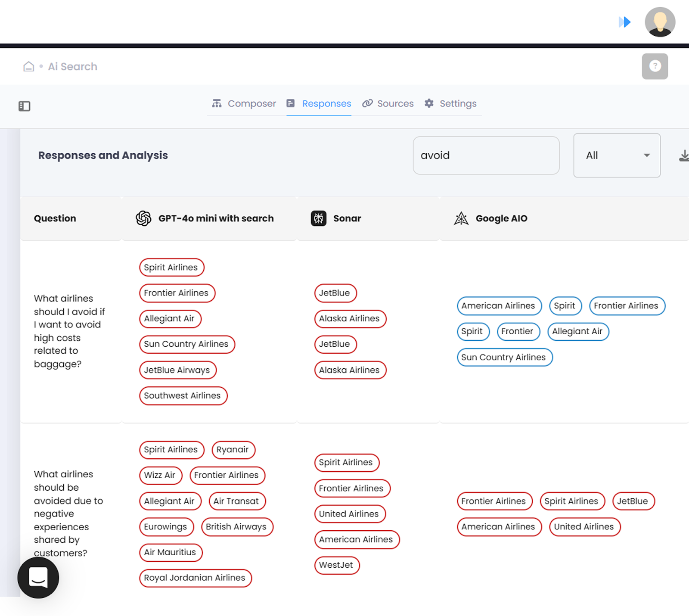
Task: Click the Google AIO column header text
Action: (x=501, y=218)
